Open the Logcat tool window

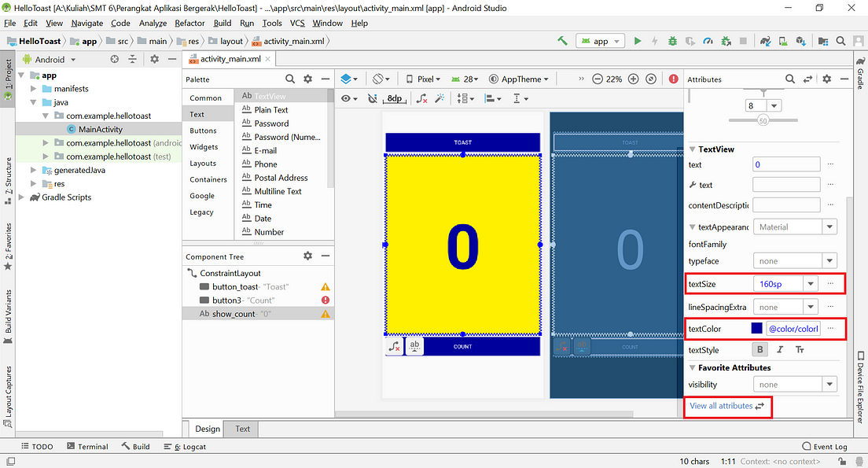[x=185, y=447]
